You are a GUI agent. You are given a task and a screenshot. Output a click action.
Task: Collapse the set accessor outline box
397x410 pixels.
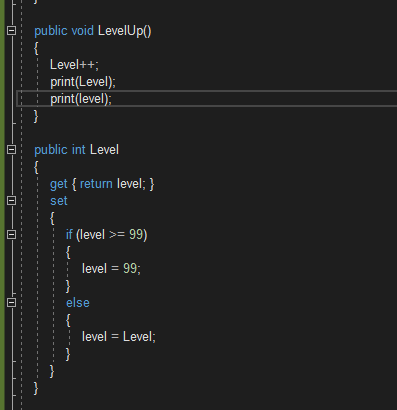click(x=11, y=200)
